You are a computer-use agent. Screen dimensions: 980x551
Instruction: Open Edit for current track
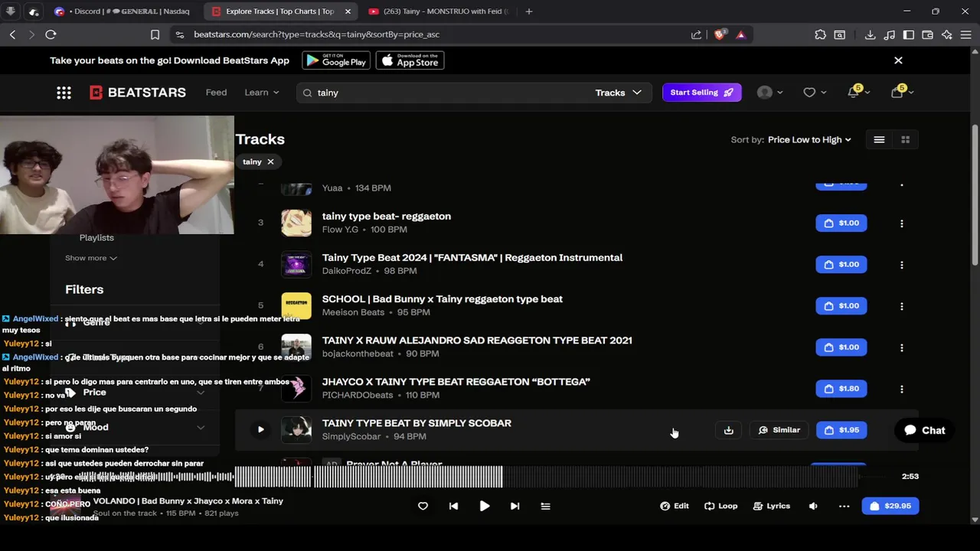[675, 506]
